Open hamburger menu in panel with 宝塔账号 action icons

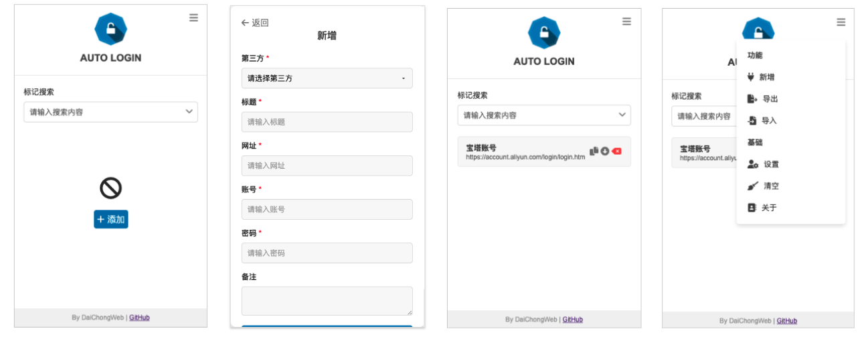[626, 21]
